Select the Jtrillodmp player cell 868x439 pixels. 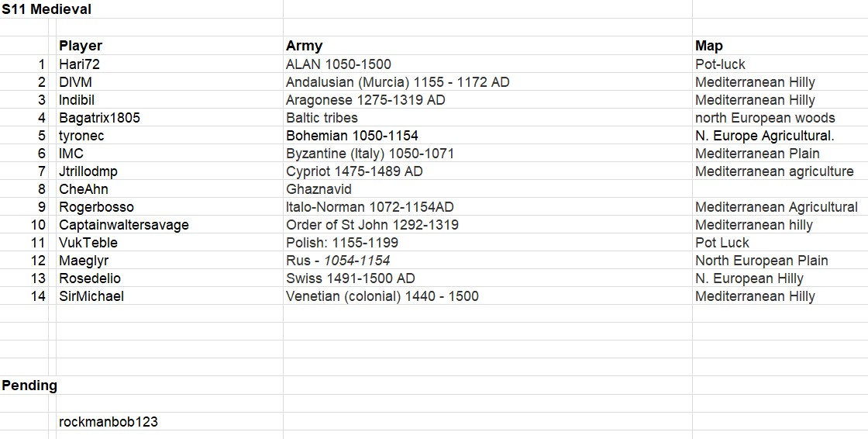(x=170, y=171)
